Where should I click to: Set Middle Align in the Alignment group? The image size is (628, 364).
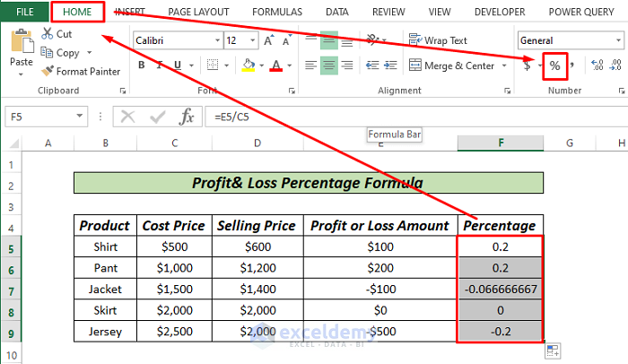(329, 40)
